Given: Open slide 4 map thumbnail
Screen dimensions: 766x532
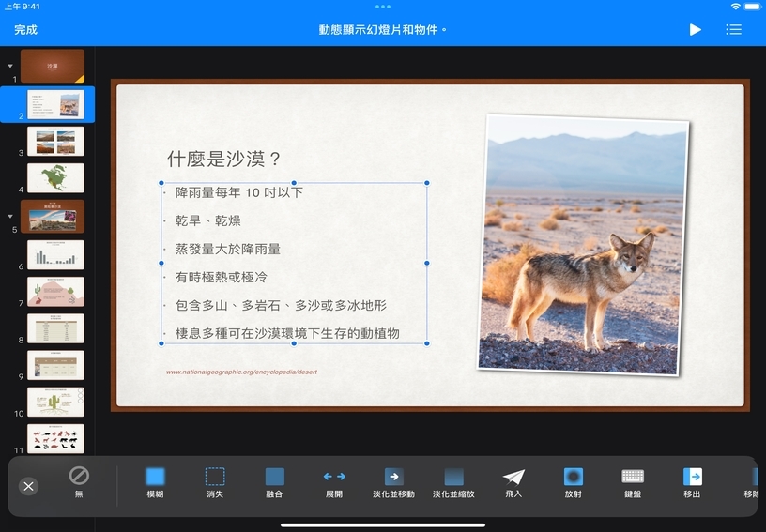Looking at the screenshot, I should (55, 178).
